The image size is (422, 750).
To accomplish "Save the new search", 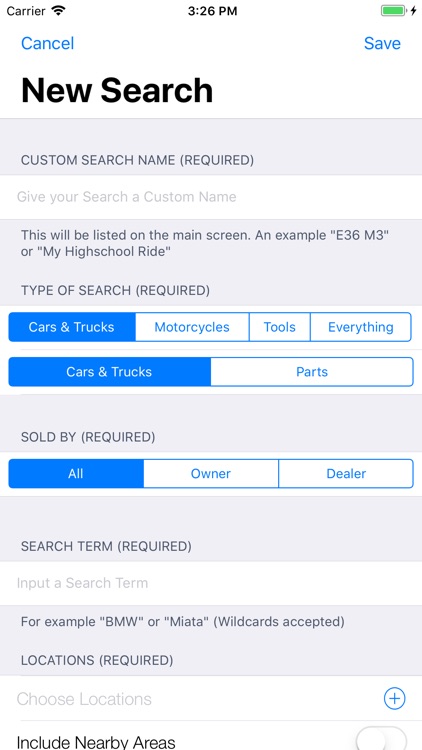I will click(x=382, y=44).
